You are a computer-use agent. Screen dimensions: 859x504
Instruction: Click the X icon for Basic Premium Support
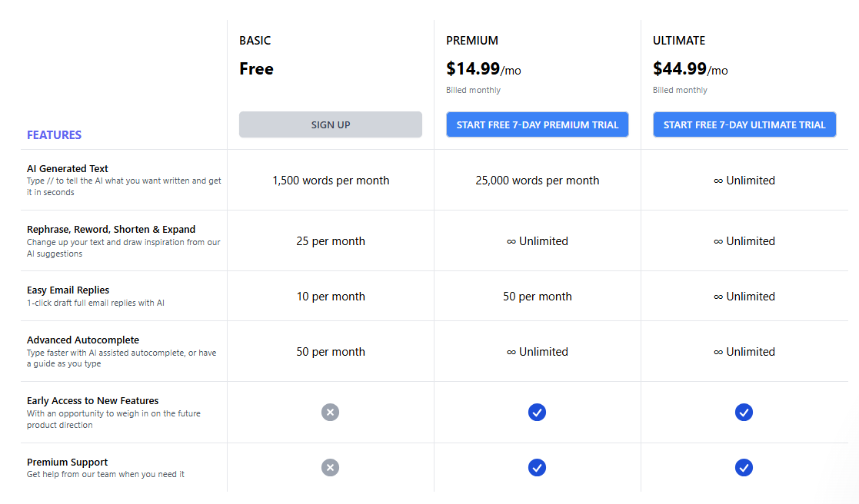(x=330, y=467)
